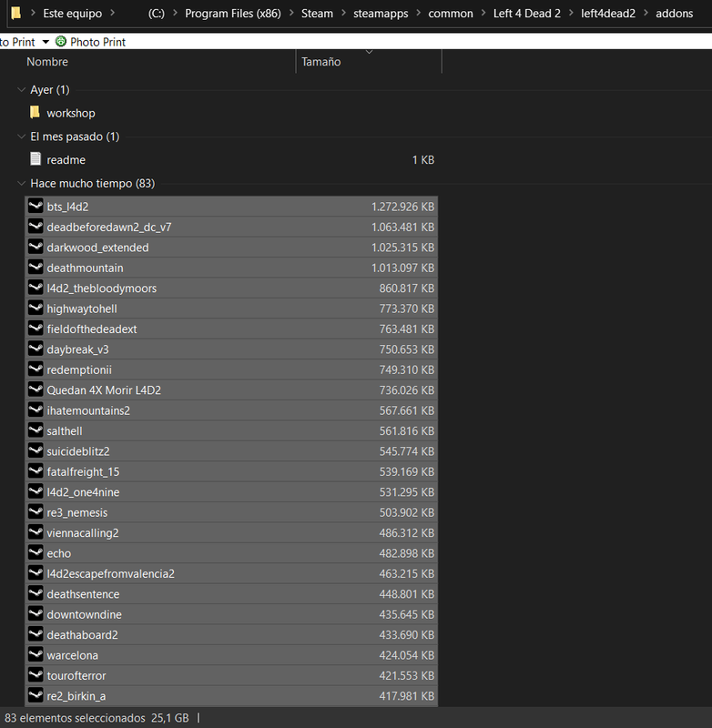Select the re2_birkin_a file name
Viewport: 712px width, 728px height.
76,696
